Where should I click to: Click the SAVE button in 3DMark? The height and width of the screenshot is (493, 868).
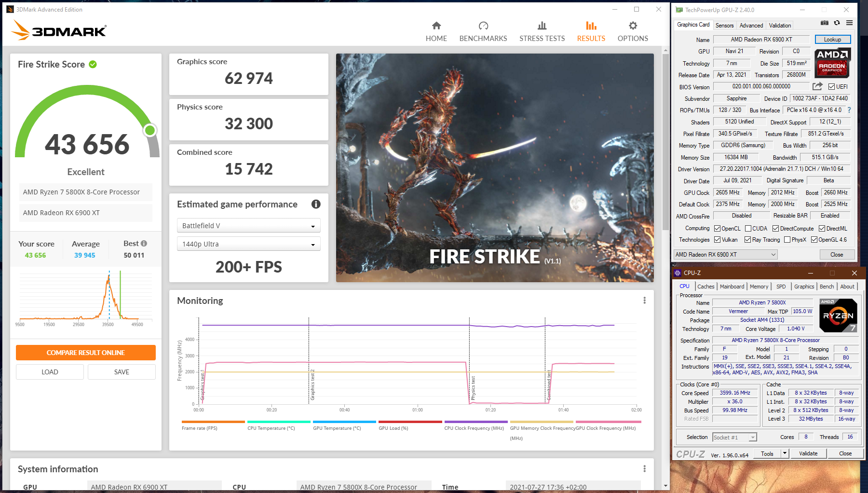[122, 372]
